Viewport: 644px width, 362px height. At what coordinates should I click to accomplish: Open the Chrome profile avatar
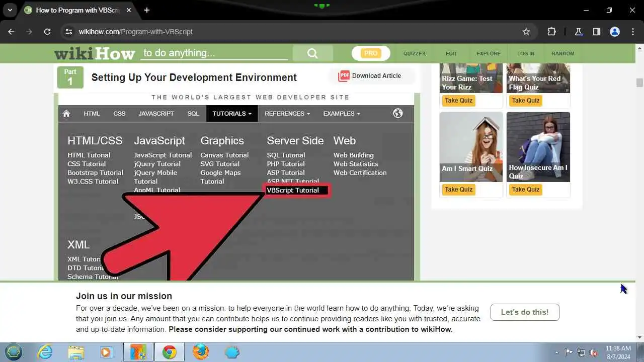[615, 32]
